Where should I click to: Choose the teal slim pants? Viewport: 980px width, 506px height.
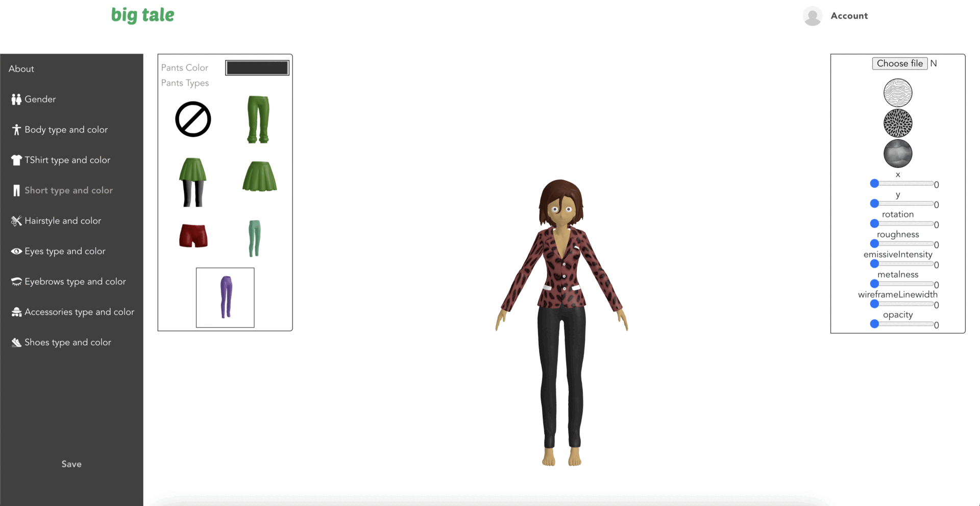[x=254, y=238]
